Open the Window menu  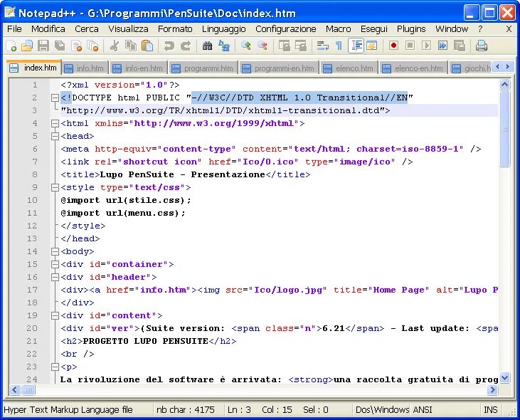click(x=452, y=29)
